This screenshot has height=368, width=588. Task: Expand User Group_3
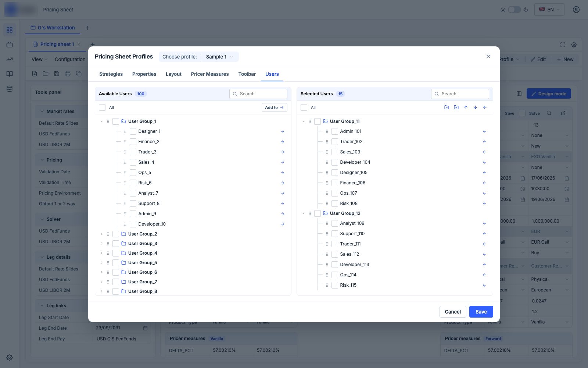(x=102, y=244)
